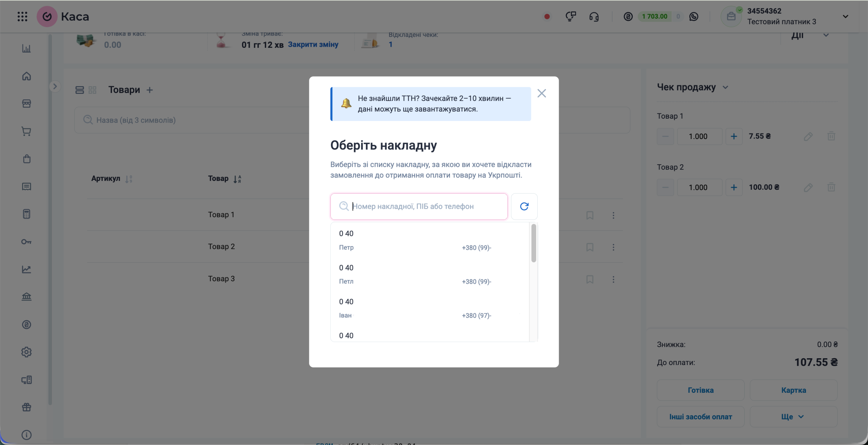Open the WhatsApp contact icon

[694, 16]
